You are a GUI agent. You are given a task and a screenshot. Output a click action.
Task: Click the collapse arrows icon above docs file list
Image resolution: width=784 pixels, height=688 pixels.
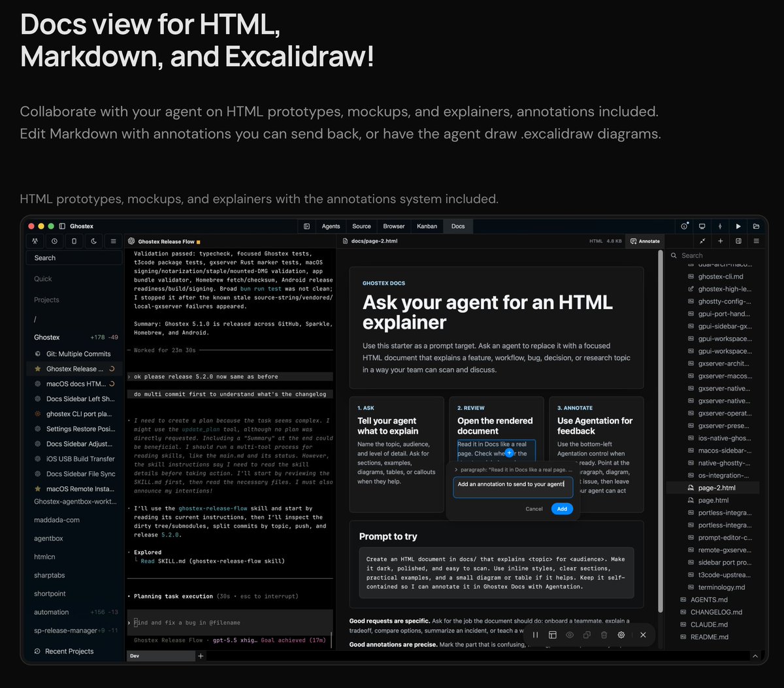[702, 241]
